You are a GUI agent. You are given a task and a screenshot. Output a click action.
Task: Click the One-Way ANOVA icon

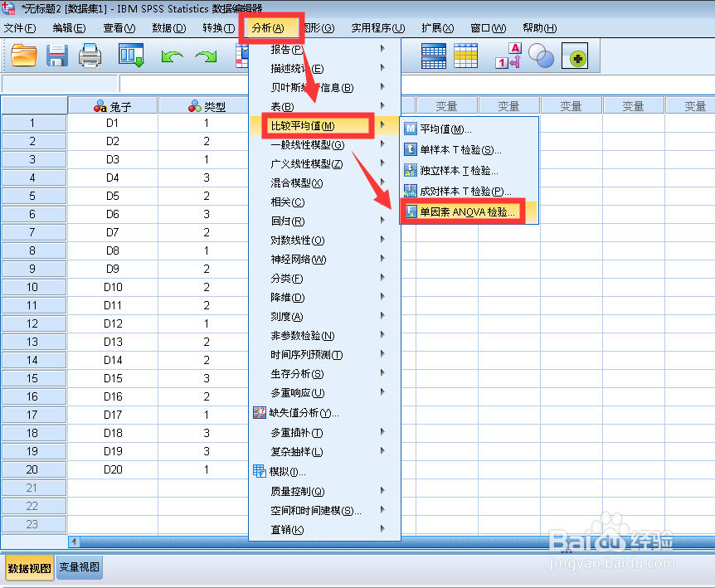411,211
